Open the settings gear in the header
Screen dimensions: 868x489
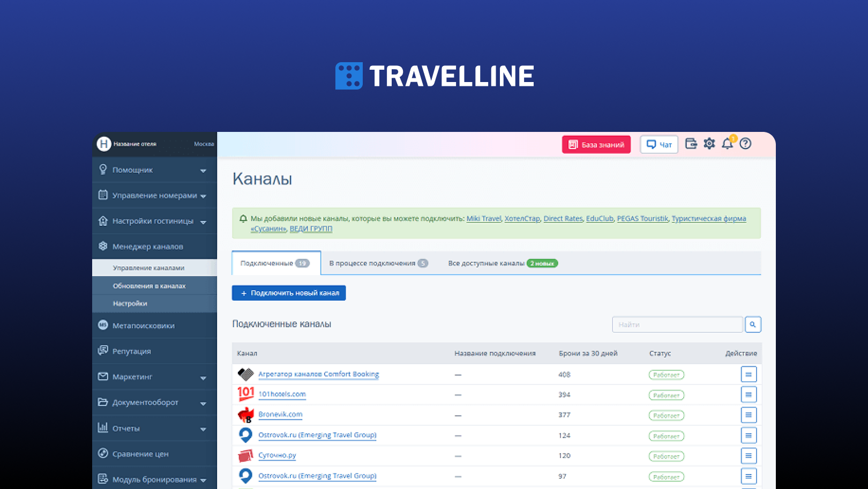click(709, 144)
